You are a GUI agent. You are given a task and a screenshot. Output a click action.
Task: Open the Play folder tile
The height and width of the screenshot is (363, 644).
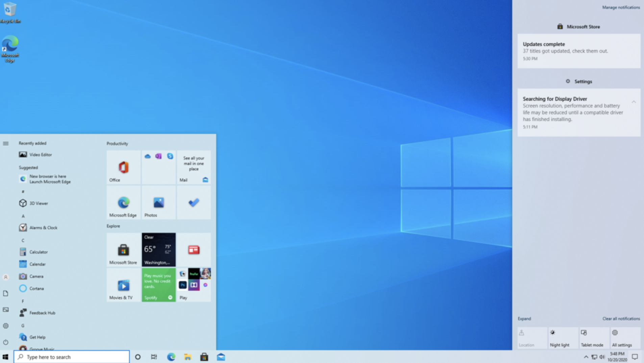[x=194, y=285]
